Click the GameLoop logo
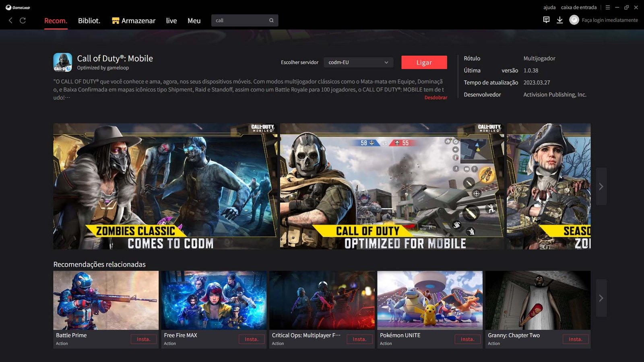The width and height of the screenshot is (644, 362). pos(18,7)
